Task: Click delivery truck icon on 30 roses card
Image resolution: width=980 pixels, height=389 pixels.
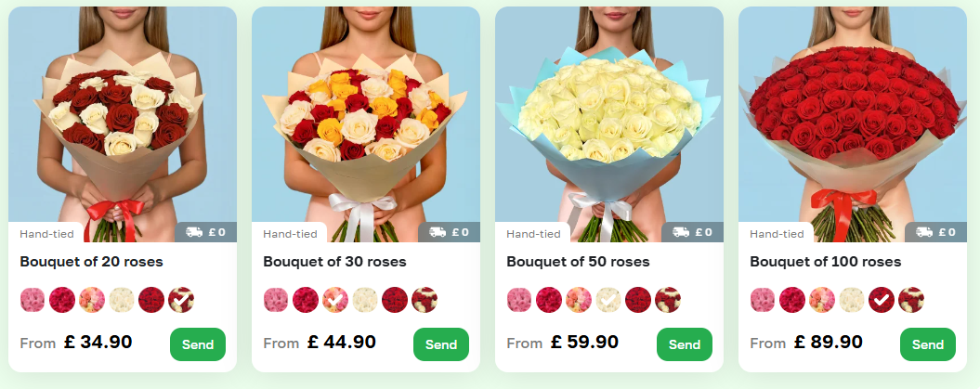Action: click(438, 232)
